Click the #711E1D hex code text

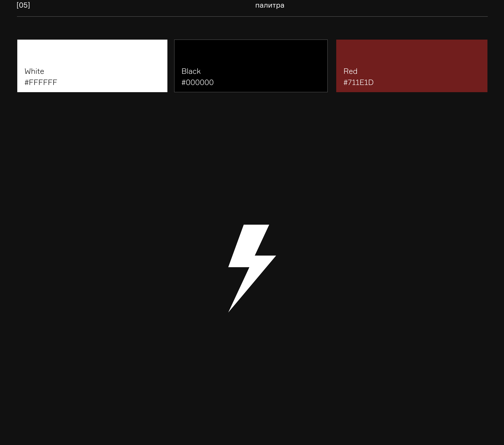(x=358, y=82)
